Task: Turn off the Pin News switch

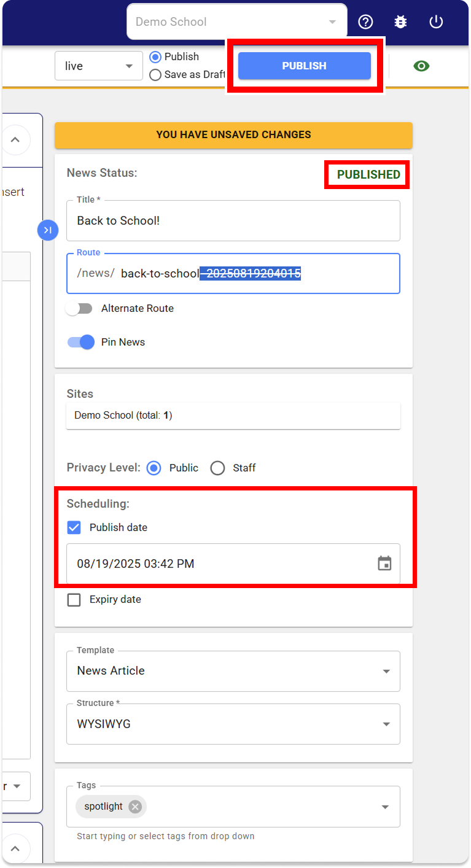Action: pyautogui.click(x=81, y=343)
